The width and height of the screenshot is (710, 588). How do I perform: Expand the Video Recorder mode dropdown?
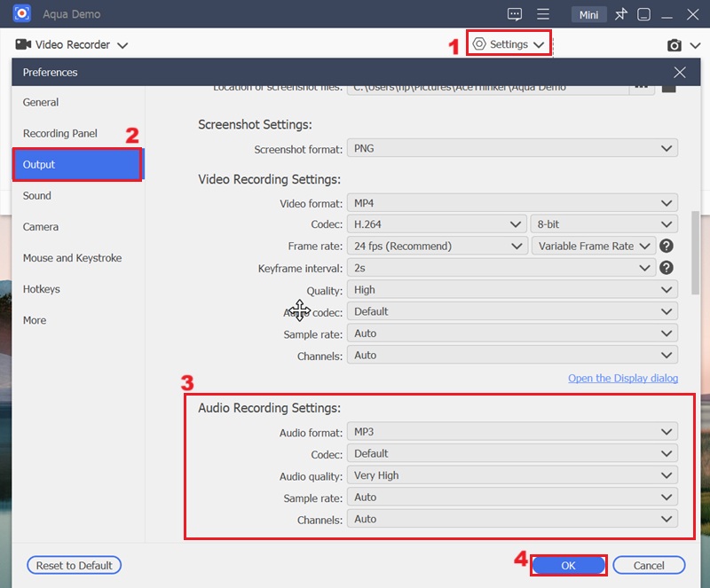(122, 45)
